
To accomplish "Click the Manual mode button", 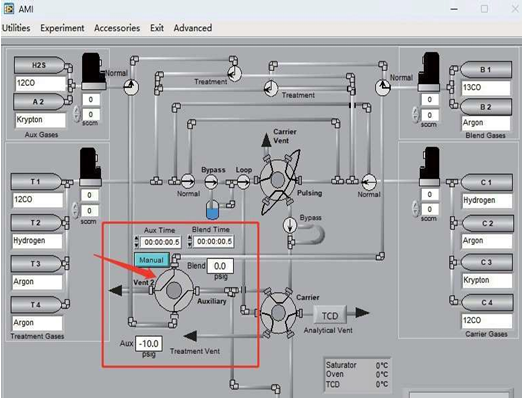I will 151,260.
